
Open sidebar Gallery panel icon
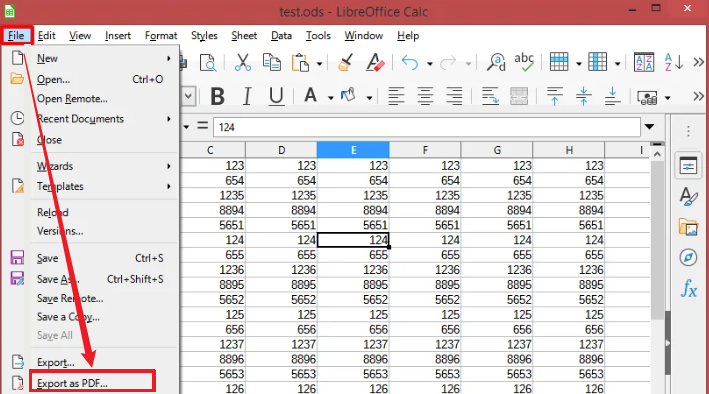[688, 227]
